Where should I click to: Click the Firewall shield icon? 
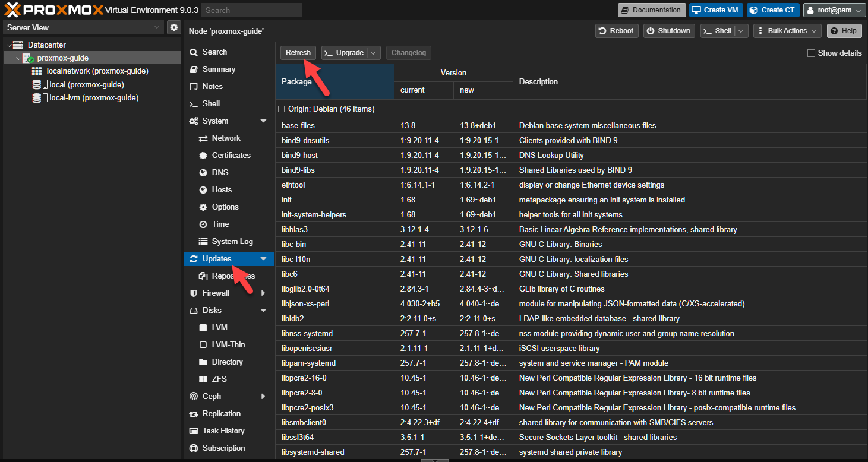pyautogui.click(x=193, y=293)
